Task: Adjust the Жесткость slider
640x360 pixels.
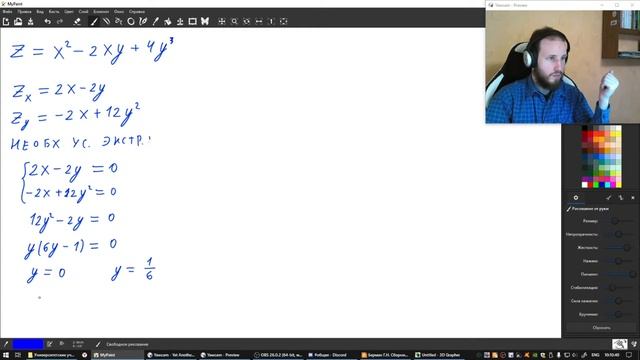Action: pos(620,247)
